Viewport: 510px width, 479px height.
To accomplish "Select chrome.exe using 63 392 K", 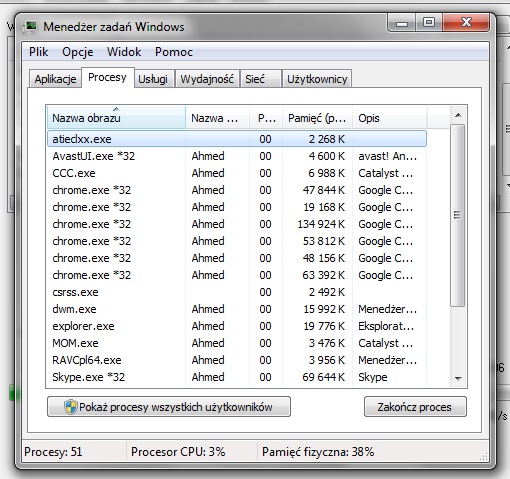I will (237, 275).
